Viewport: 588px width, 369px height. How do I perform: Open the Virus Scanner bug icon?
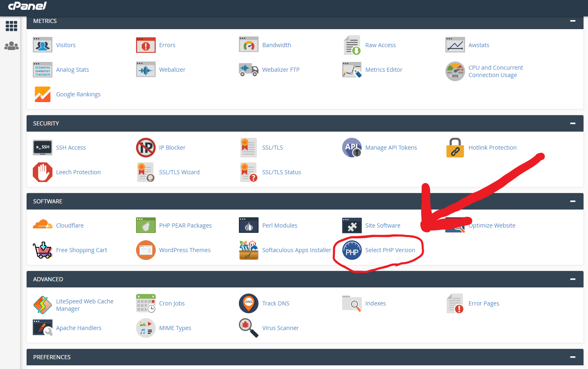pos(249,328)
